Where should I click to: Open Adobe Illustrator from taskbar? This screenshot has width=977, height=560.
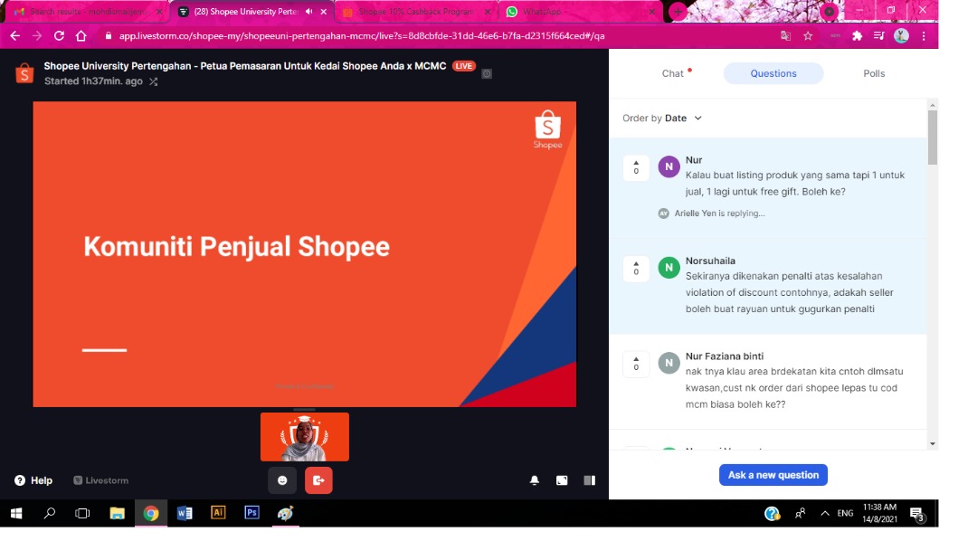point(218,513)
